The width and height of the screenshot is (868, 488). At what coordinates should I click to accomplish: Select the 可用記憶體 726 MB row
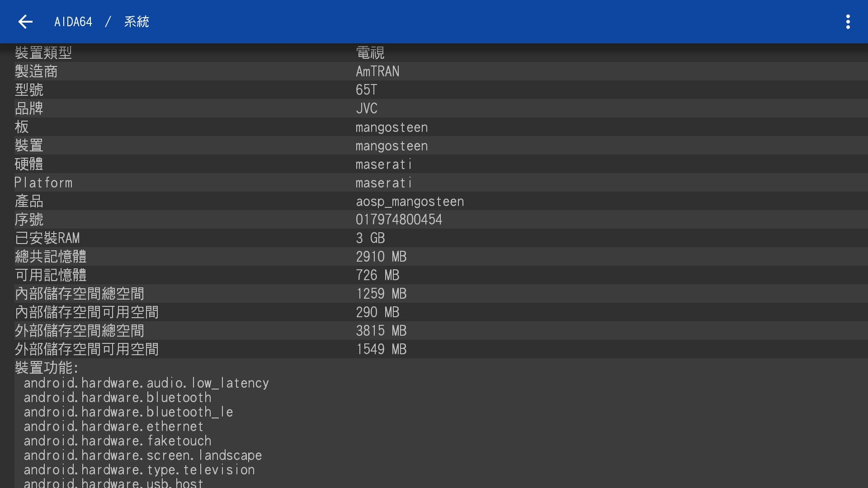click(x=434, y=275)
